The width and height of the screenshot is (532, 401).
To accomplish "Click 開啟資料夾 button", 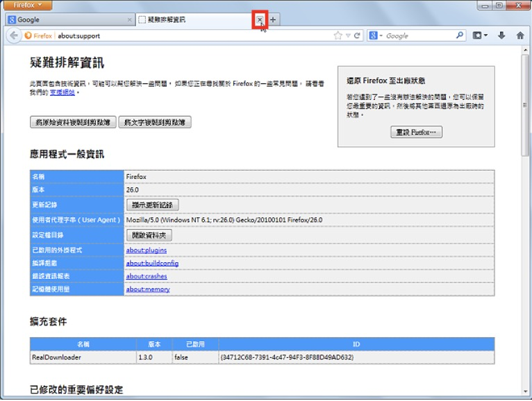I will 149,235.
